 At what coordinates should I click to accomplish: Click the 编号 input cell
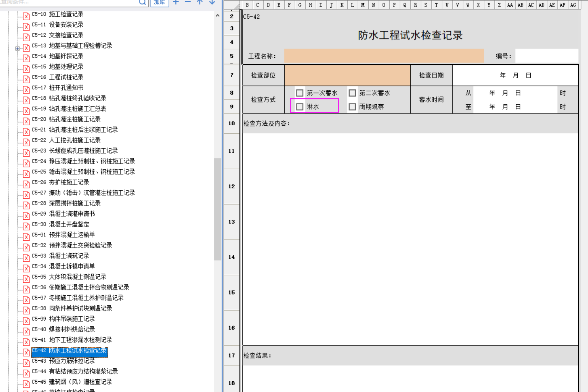coord(546,56)
